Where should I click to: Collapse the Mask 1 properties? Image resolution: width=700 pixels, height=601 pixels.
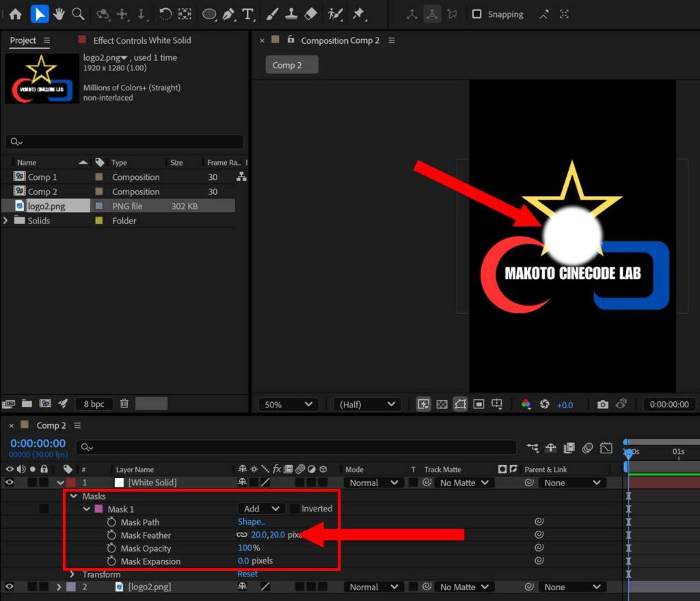click(87, 509)
